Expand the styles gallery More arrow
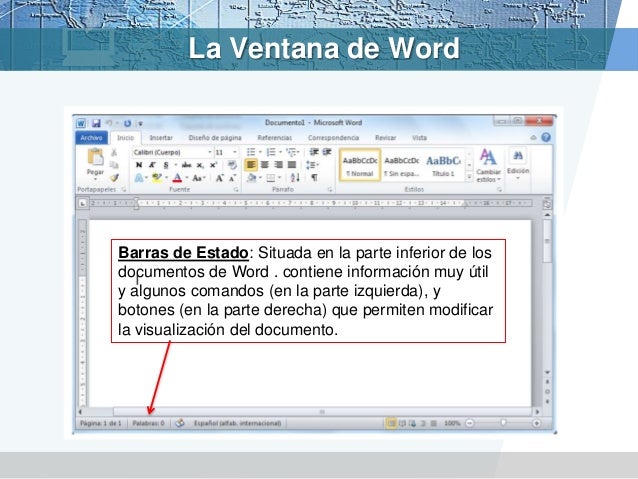This screenshot has width=638, height=479. (x=469, y=177)
